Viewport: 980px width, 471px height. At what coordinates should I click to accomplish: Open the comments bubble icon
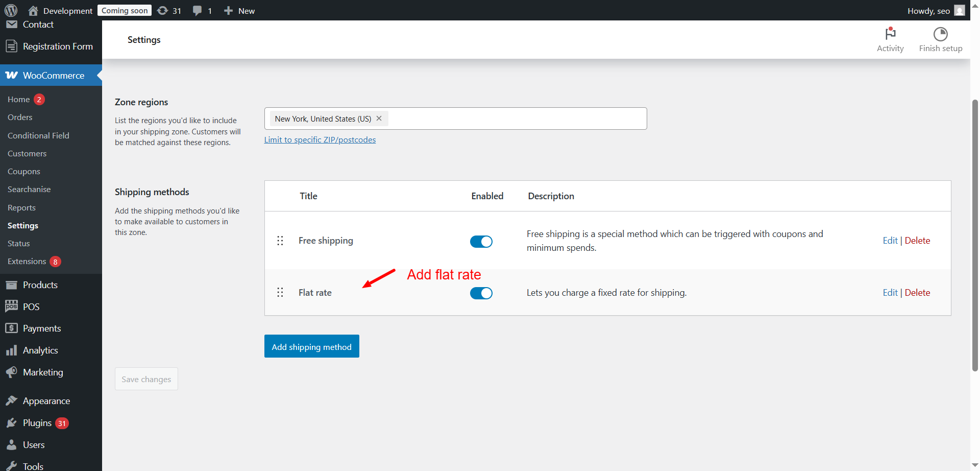(x=197, y=11)
